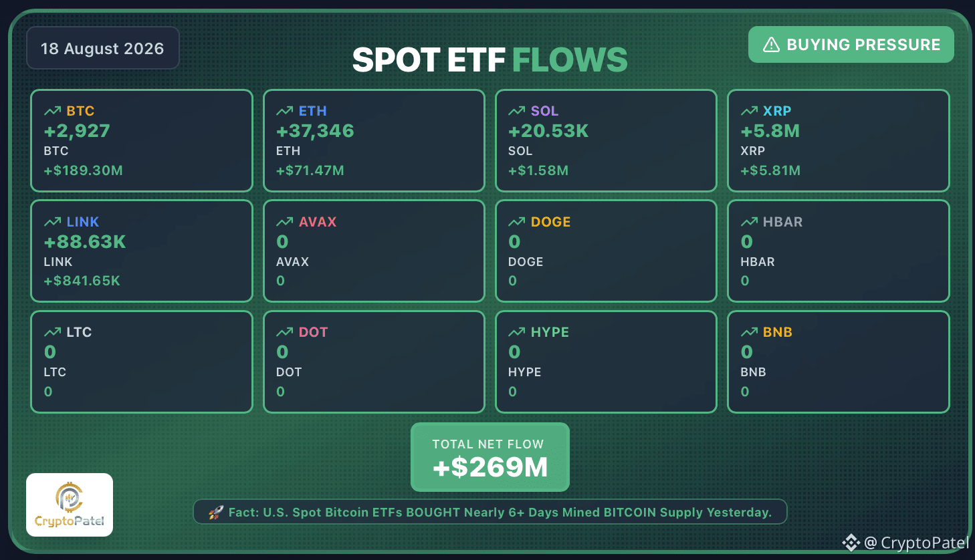Image resolution: width=975 pixels, height=560 pixels.
Task: Open the TOTAL NET FLOW +$269M panel
Action: [x=490, y=457]
